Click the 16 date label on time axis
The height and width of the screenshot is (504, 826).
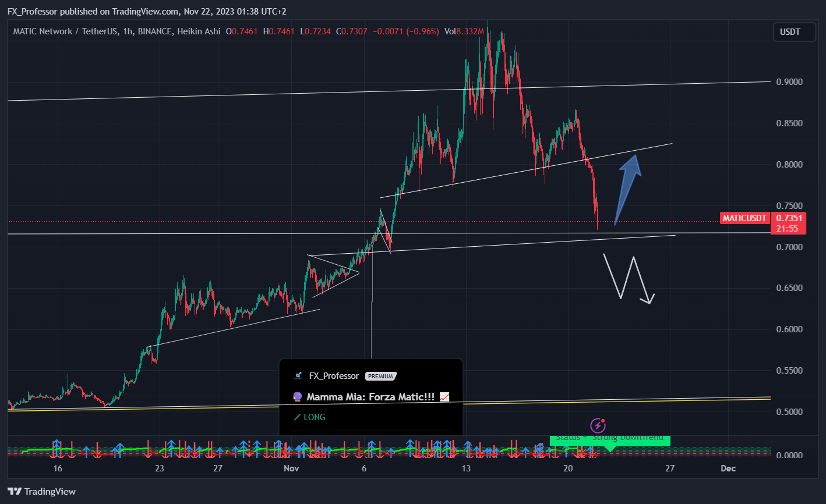tap(58, 468)
